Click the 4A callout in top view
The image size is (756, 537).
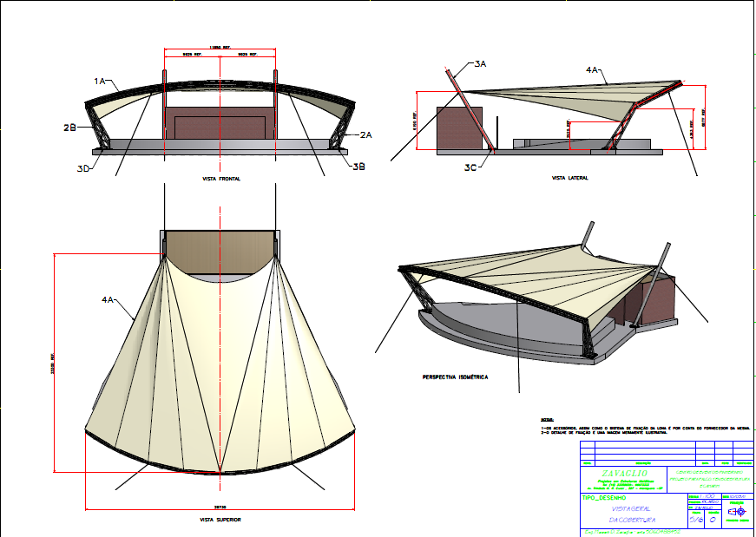(x=108, y=299)
